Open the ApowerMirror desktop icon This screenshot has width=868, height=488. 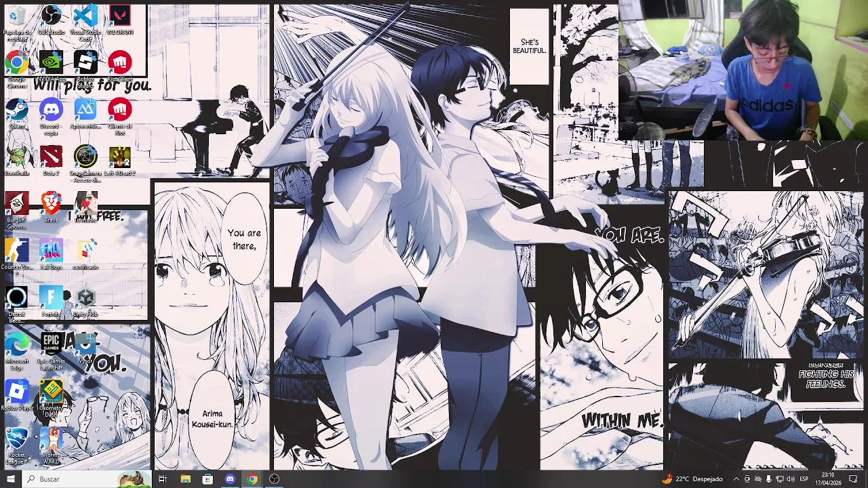(85, 114)
